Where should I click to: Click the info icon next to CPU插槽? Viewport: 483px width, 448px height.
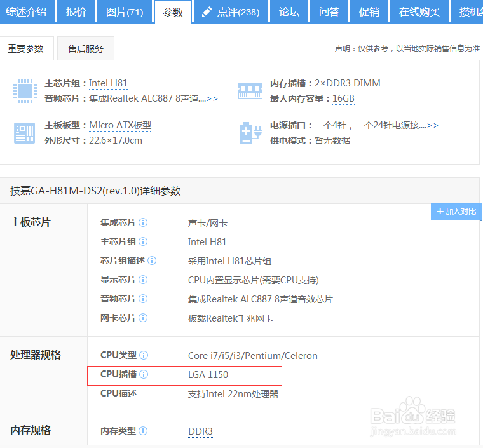pos(144,374)
